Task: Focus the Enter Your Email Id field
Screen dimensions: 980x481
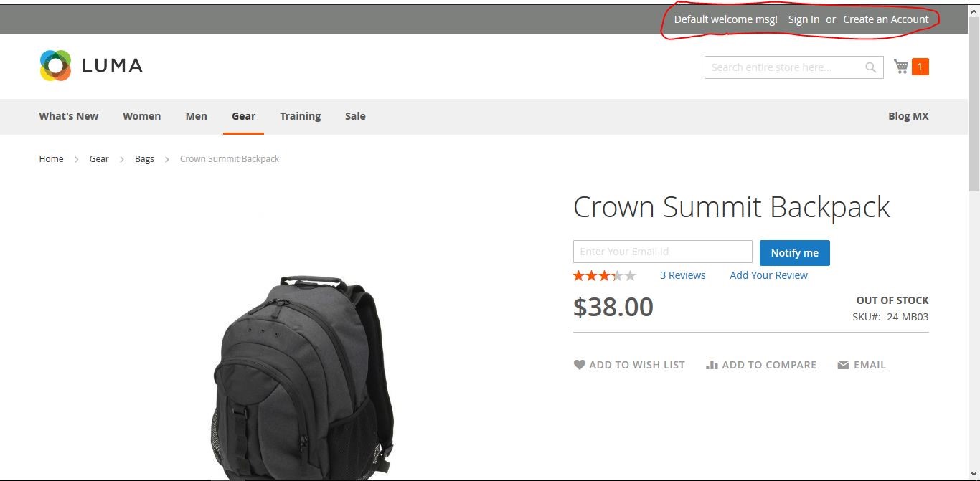Action: (x=663, y=252)
